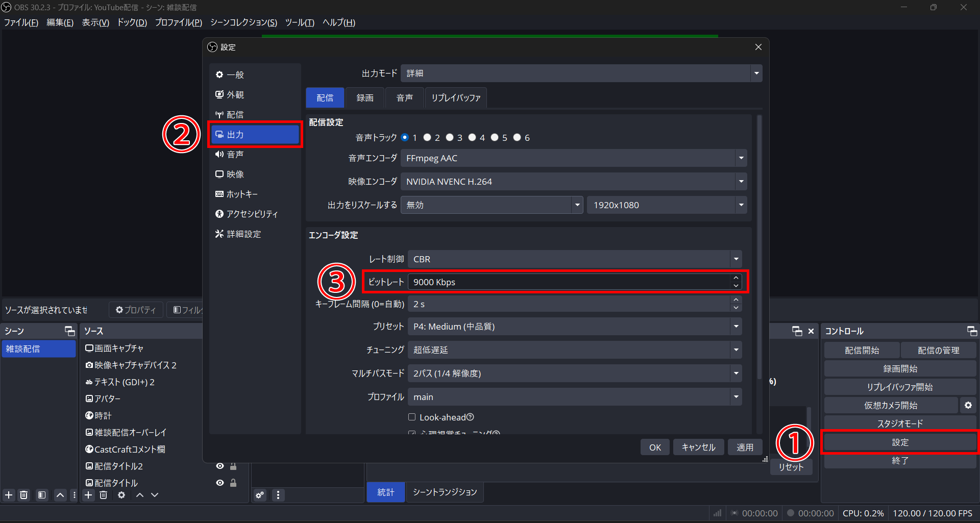Move source up arrow
980x523 pixels.
(x=140, y=495)
